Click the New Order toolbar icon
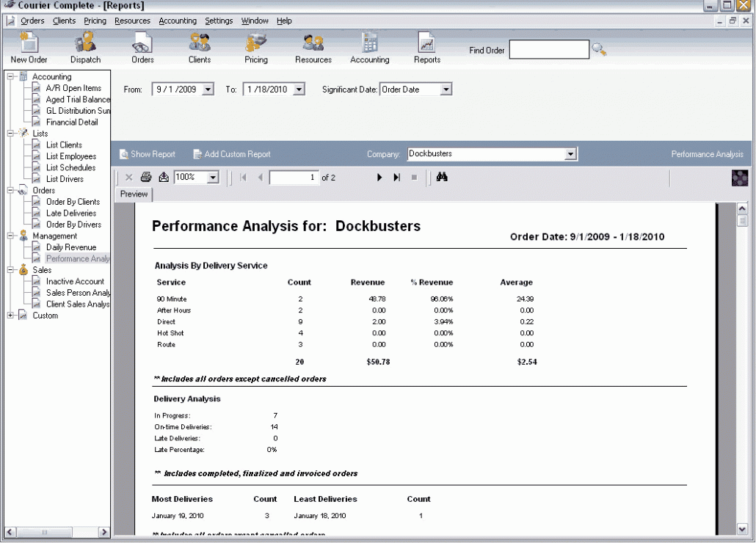The height and width of the screenshot is (543, 756). 29,45
